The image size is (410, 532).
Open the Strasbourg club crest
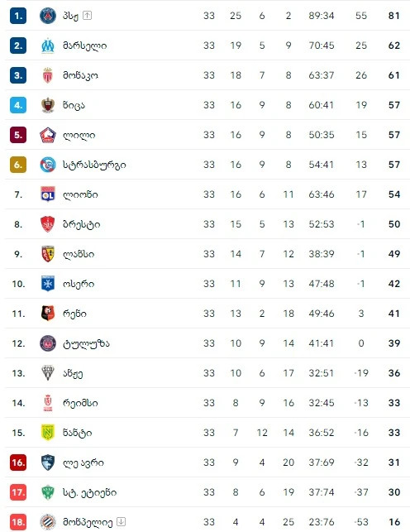[x=48, y=165]
